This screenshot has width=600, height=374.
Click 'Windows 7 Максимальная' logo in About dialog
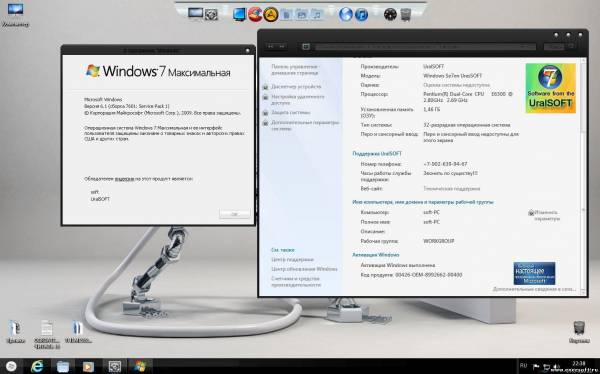point(158,71)
